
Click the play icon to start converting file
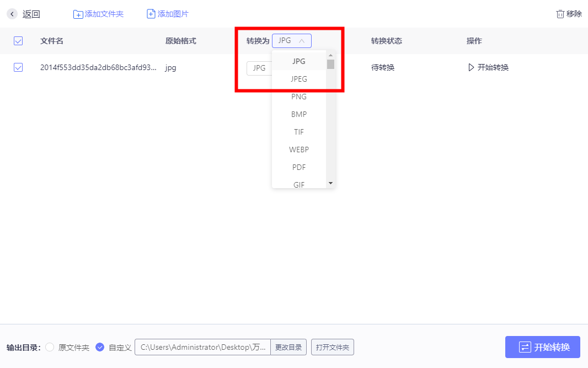(471, 68)
